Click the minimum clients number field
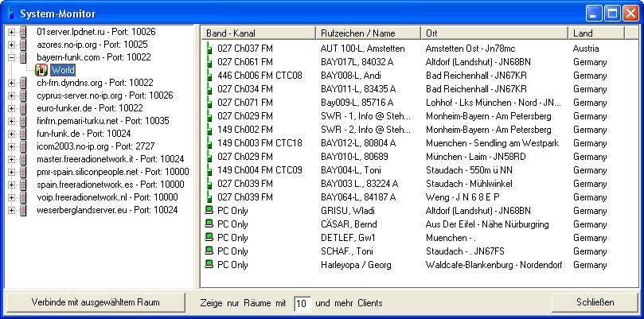Viewport: 644px width, 319px height. coord(302,303)
